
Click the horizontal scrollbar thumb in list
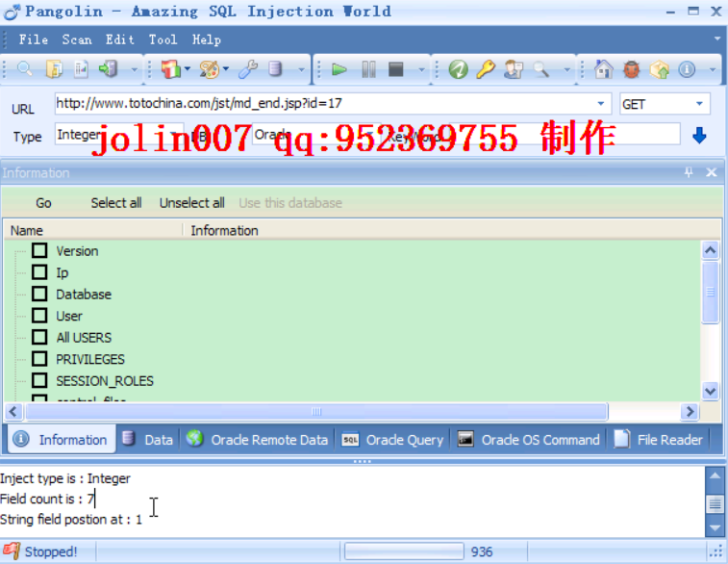click(316, 411)
